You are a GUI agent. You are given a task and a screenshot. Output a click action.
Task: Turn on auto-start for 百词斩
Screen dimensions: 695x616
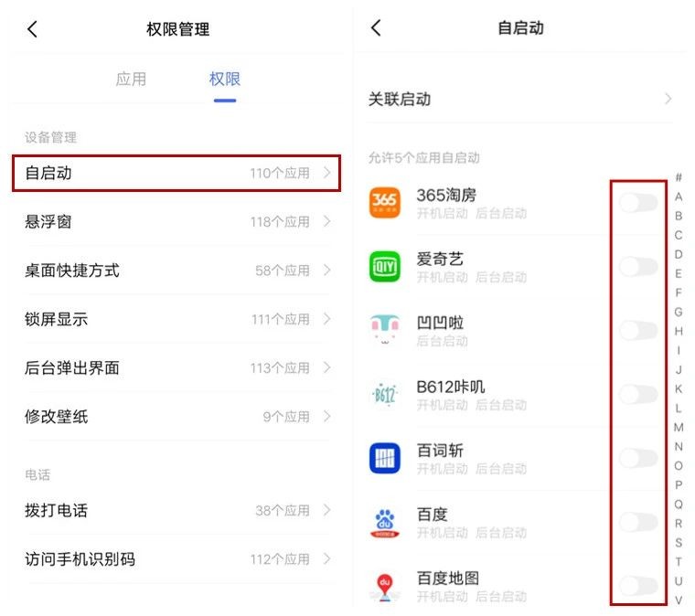[638, 459]
